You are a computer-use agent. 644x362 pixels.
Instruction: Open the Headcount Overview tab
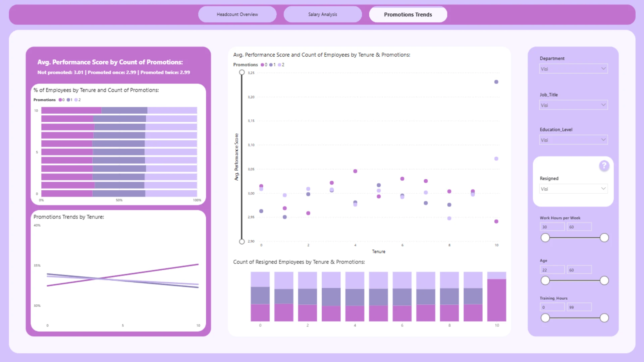(x=237, y=14)
